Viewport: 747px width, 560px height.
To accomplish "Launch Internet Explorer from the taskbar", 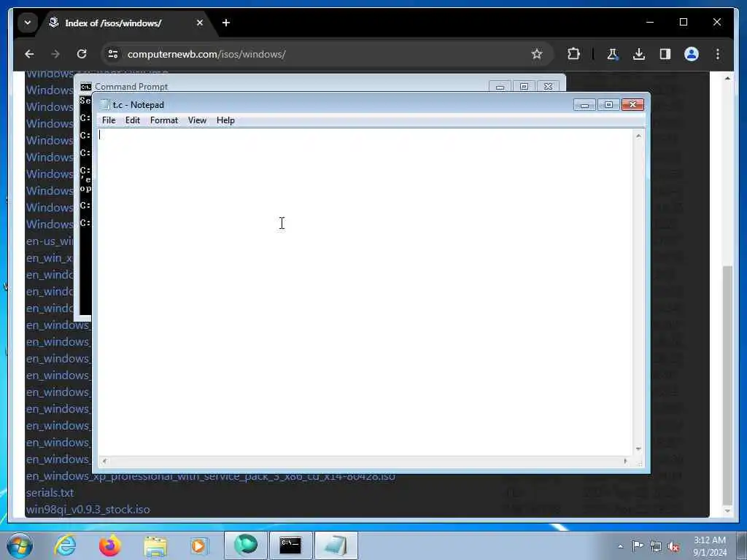I will [x=65, y=545].
